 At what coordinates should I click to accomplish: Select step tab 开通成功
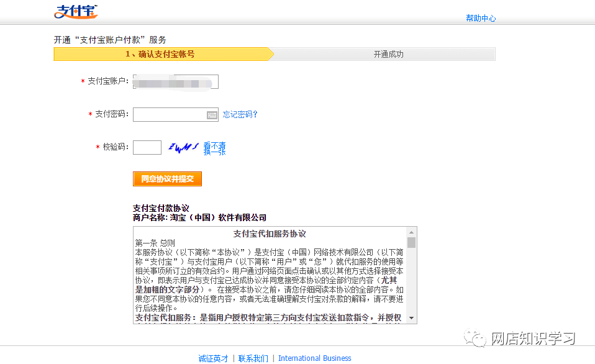[384, 54]
